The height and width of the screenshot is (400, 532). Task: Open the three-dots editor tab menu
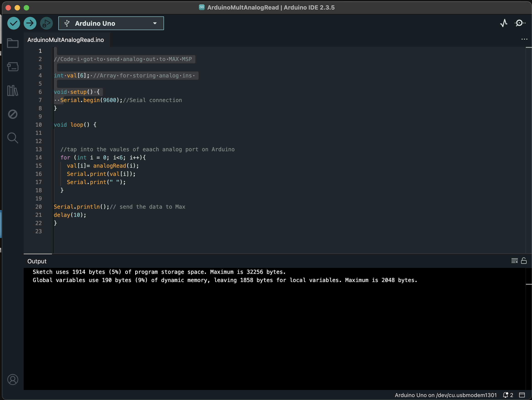click(x=524, y=39)
